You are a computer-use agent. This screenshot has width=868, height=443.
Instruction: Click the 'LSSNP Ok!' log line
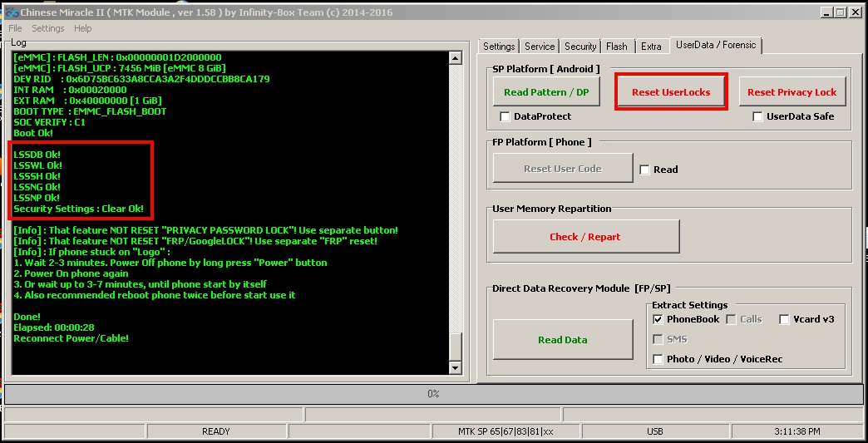37,198
